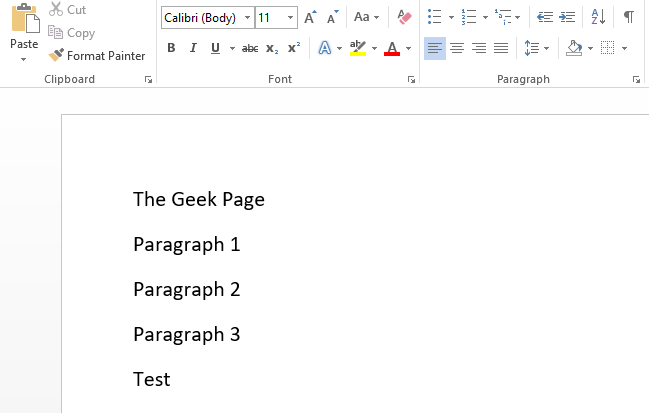Apply the red font color
The image size is (649, 413).
[x=391, y=48]
